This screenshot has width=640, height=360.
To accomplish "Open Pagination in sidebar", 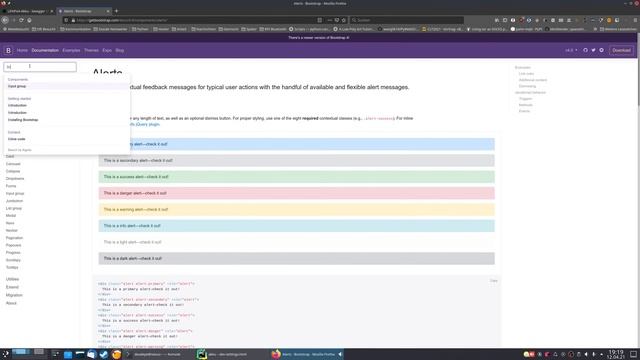I will (14, 238).
